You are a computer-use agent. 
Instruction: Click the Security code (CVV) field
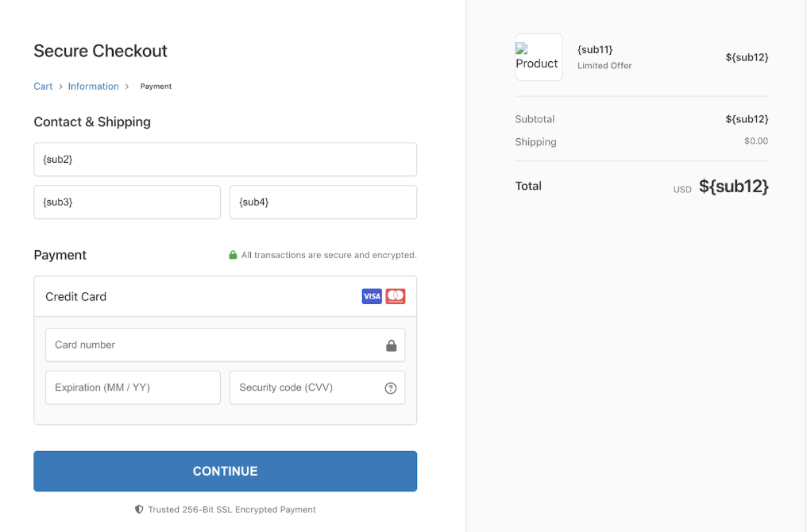click(x=306, y=388)
